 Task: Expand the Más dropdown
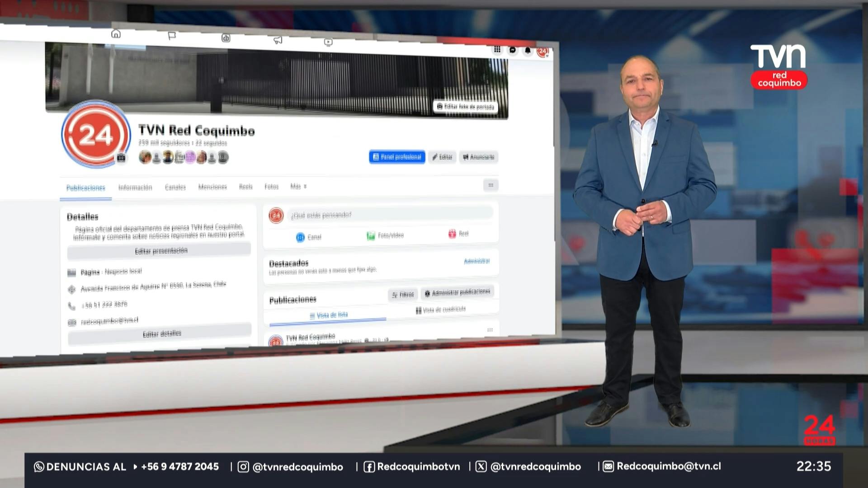coord(298,186)
